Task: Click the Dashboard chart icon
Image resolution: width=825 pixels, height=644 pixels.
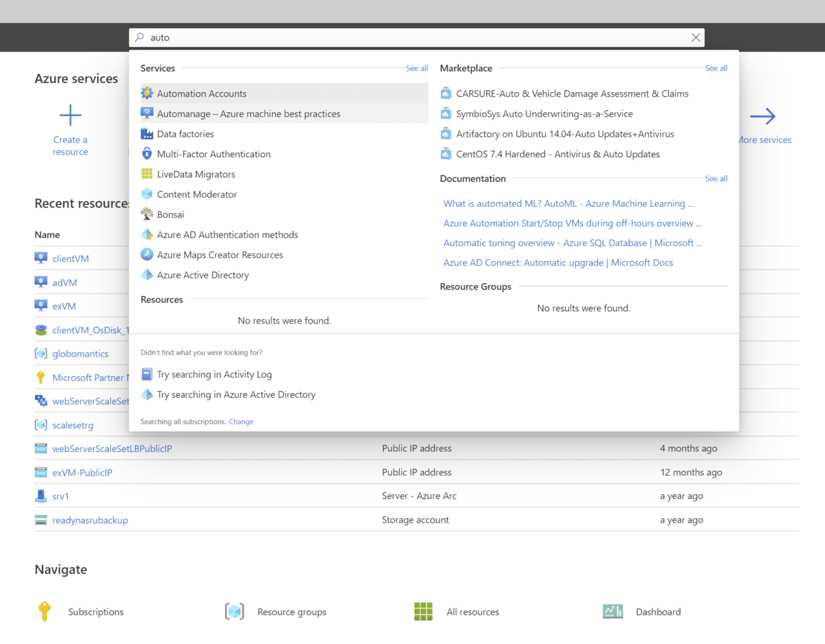Action: (613, 611)
